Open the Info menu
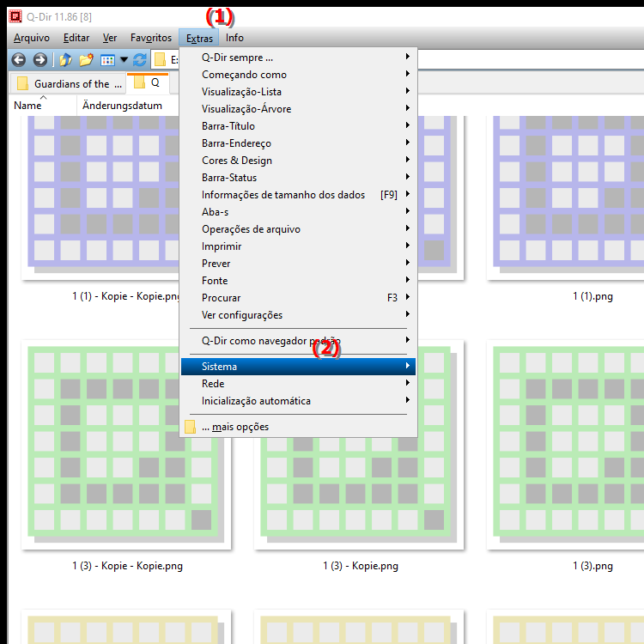 234,38
